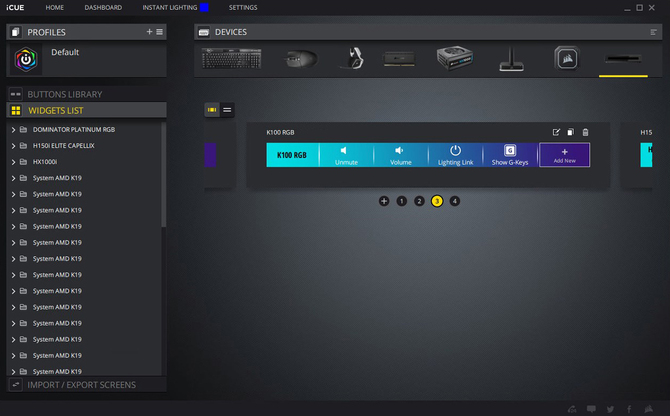Switch to list screen view

[227, 110]
